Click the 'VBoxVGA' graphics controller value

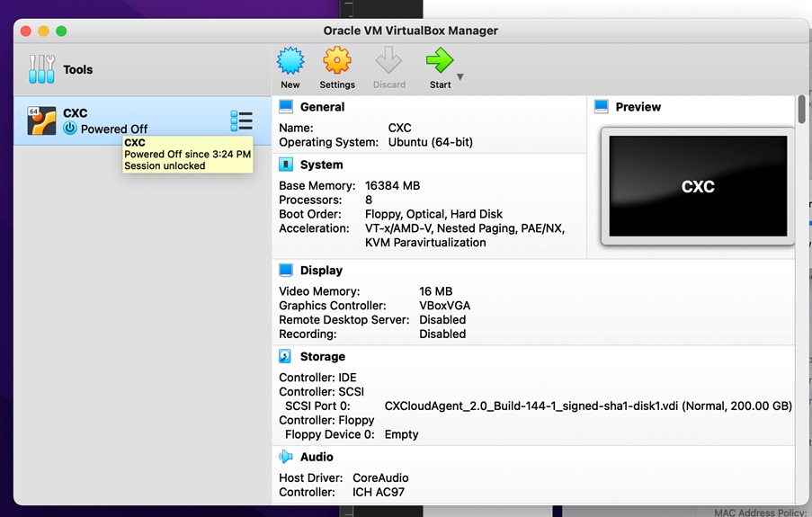click(444, 306)
